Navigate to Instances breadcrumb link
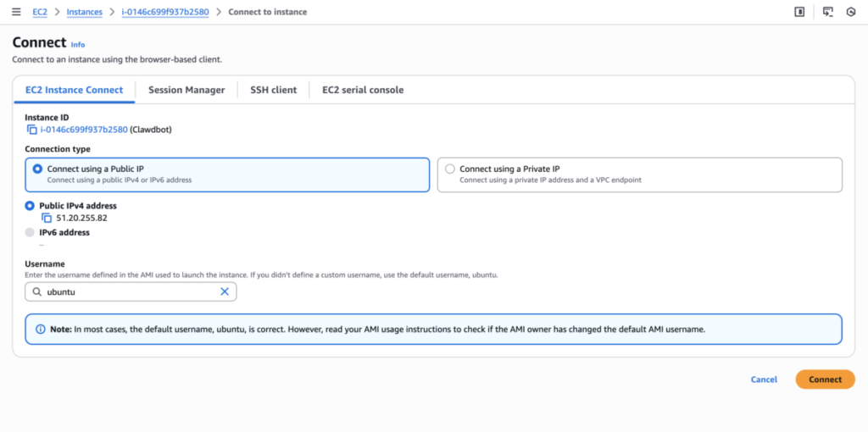 click(84, 12)
